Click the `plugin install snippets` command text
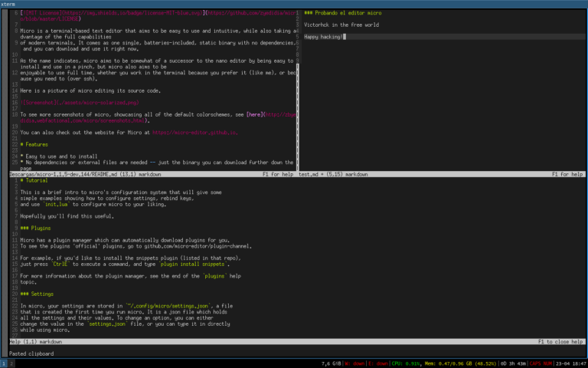Viewport: 588px width, 368px height. pos(194,264)
